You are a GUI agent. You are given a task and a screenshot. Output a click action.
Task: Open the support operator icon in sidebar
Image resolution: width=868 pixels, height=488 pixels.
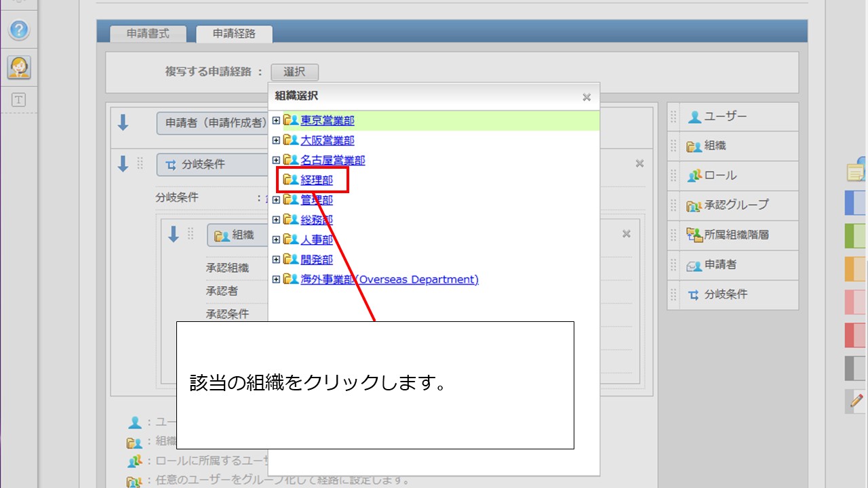(19, 67)
